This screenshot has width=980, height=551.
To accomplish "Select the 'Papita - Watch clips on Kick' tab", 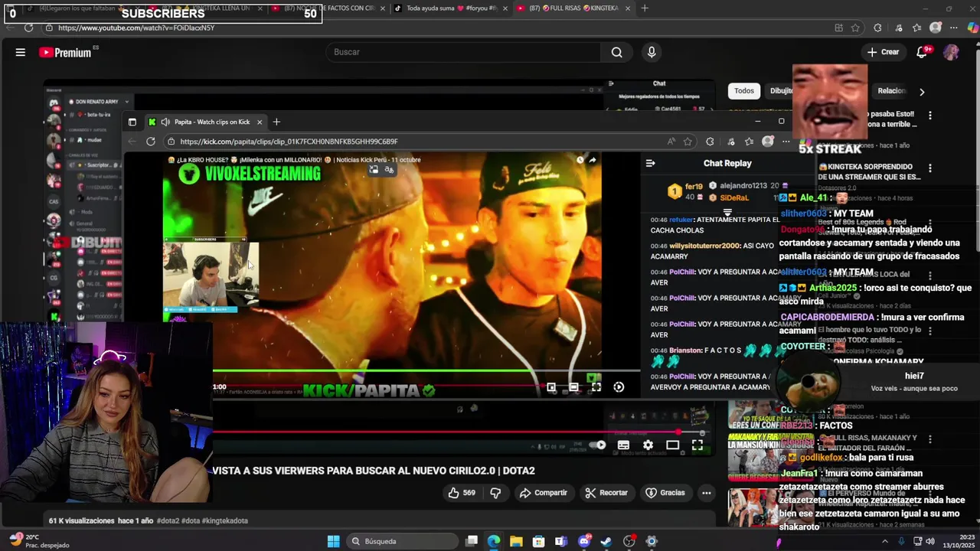I will click(x=207, y=122).
